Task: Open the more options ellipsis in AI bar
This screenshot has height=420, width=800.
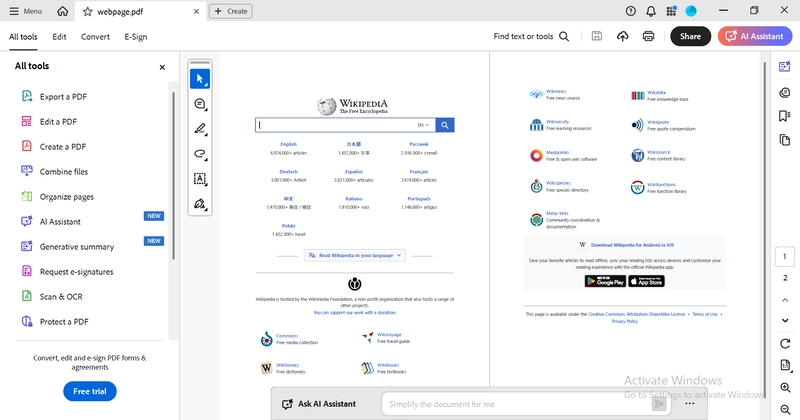Action: point(689,404)
